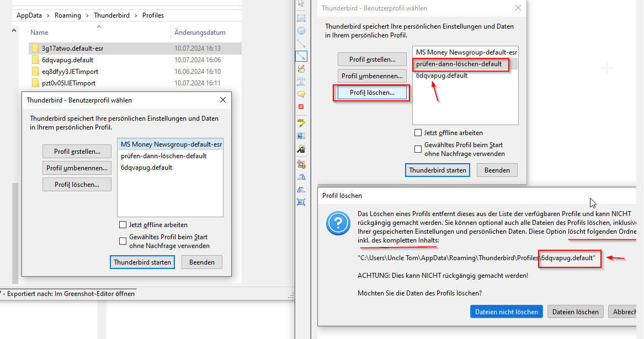Click 'Profil umbenennen...' in the annotated dialog
644x339 pixels.
(x=372, y=76)
